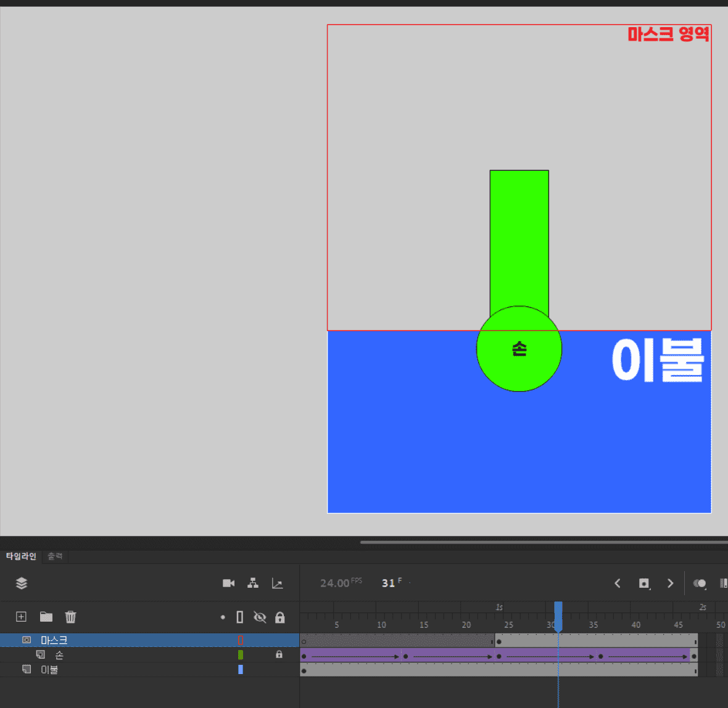Click the 이불 text on blue area
Image resolution: width=728 pixels, height=708 pixels.
pyautogui.click(x=658, y=360)
